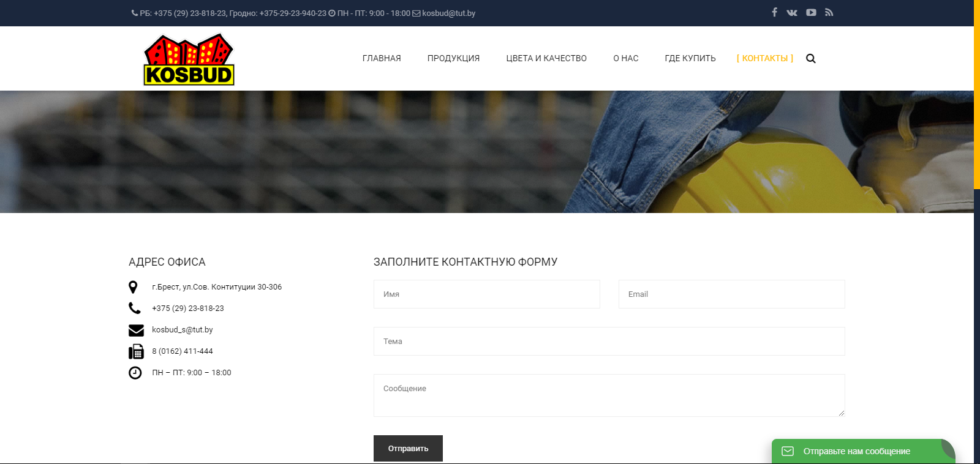Click the map pin address icon

[133, 287]
